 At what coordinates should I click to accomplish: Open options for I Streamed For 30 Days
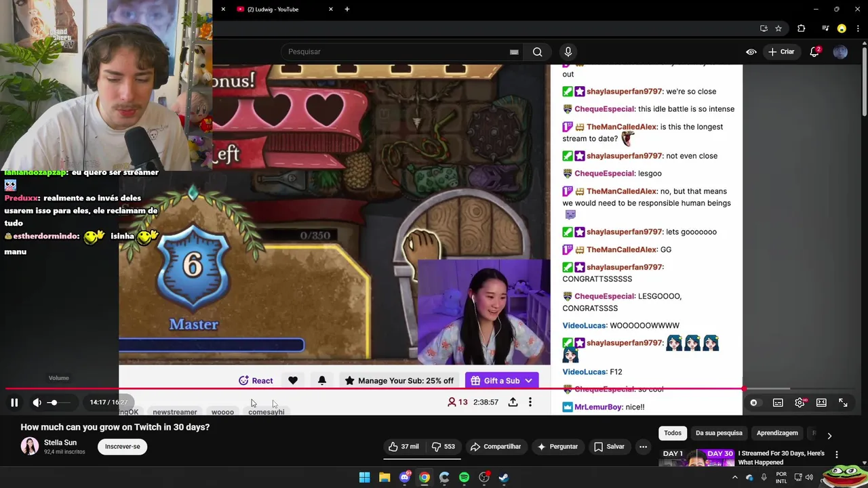(x=836, y=455)
